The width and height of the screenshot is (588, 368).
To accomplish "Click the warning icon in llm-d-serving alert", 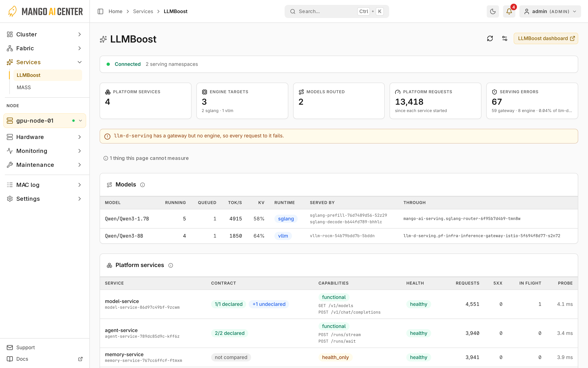I will pyautogui.click(x=107, y=136).
